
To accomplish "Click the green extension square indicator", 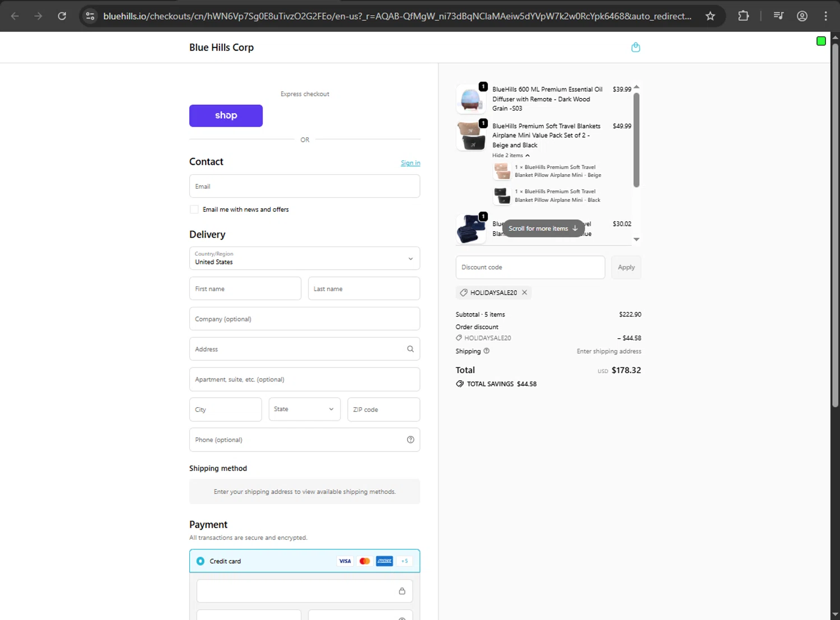I will (821, 41).
